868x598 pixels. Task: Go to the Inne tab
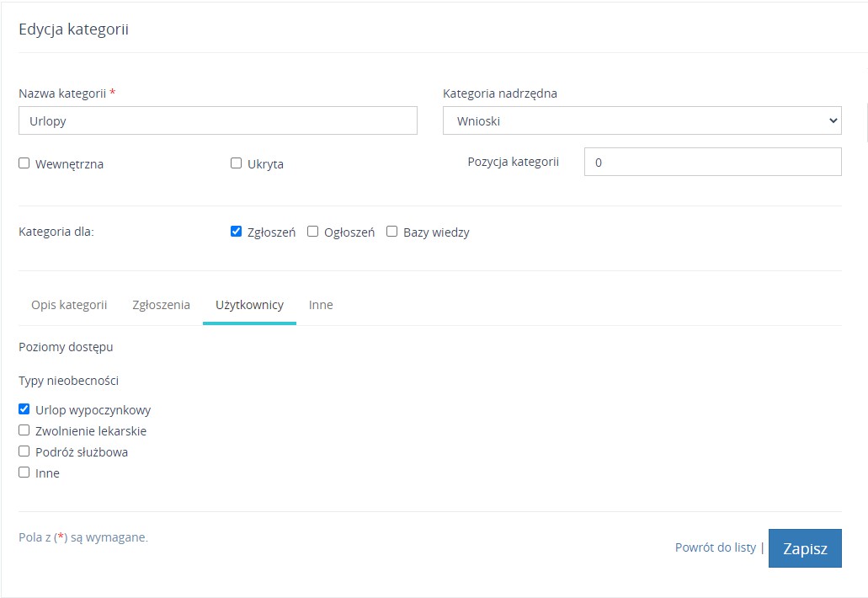point(321,305)
